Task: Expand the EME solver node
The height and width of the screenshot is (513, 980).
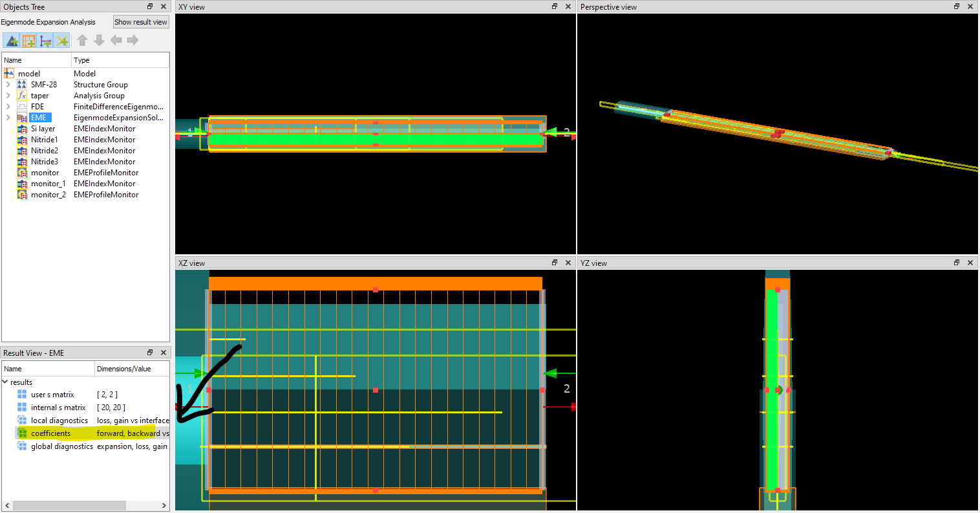Action: pos(8,118)
